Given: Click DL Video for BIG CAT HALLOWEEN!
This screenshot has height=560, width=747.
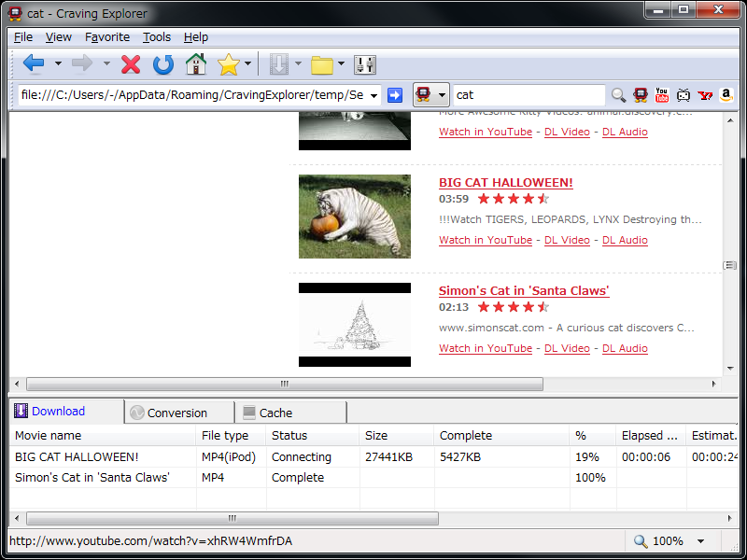Looking at the screenshot, I should click(567, 240).
